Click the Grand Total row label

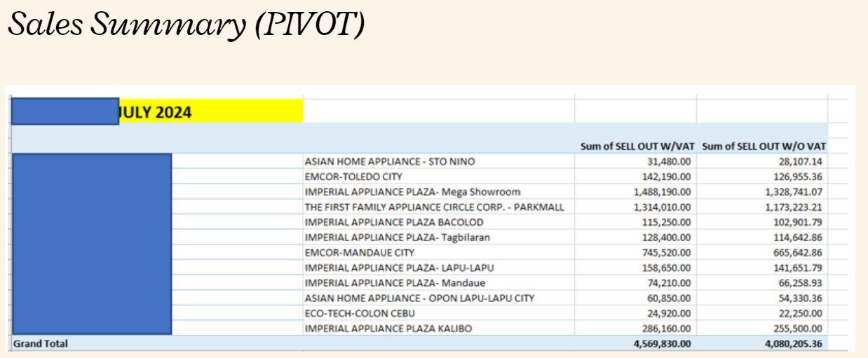(40, 344)
